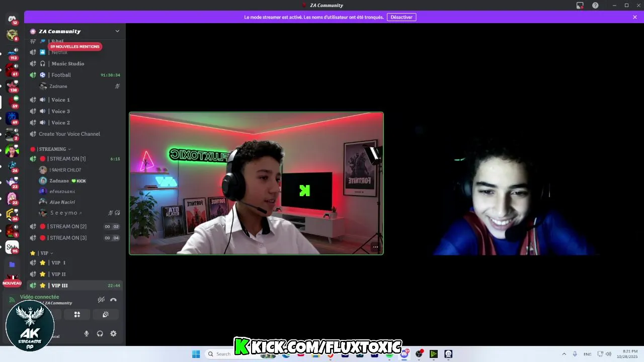Screen dimensions: 644x362
Task: Join the Music Studio channel
Action: (x=75, y=63)
